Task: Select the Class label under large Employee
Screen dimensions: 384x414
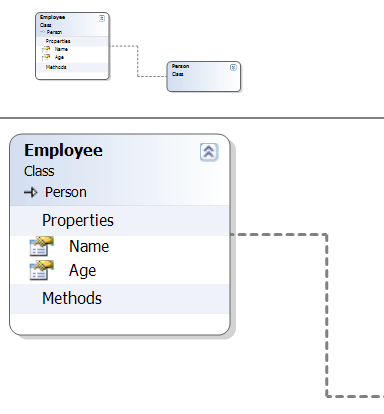Action: [x=39, y=171]
